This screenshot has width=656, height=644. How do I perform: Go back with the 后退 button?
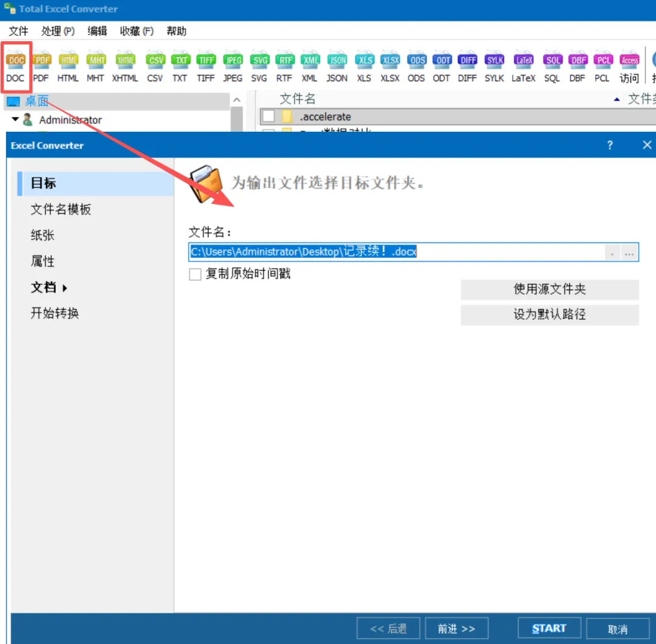[388, 628]
